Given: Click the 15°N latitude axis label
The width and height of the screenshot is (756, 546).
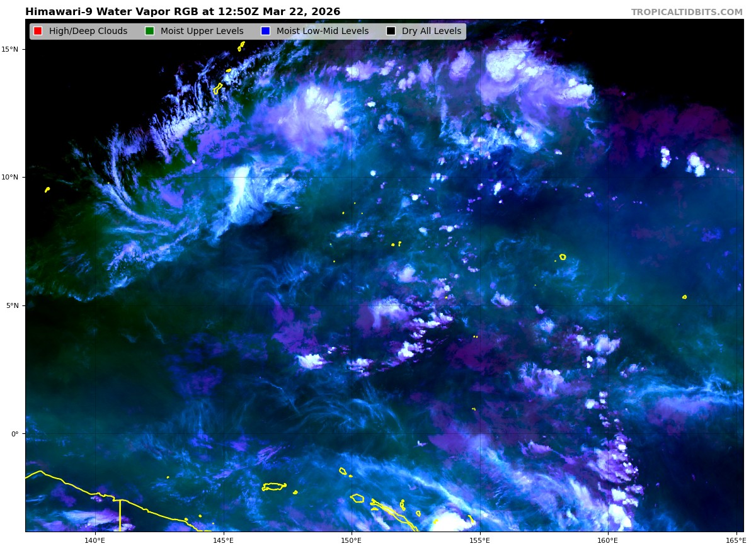Looking at the screenshot, I should [13, 49].
